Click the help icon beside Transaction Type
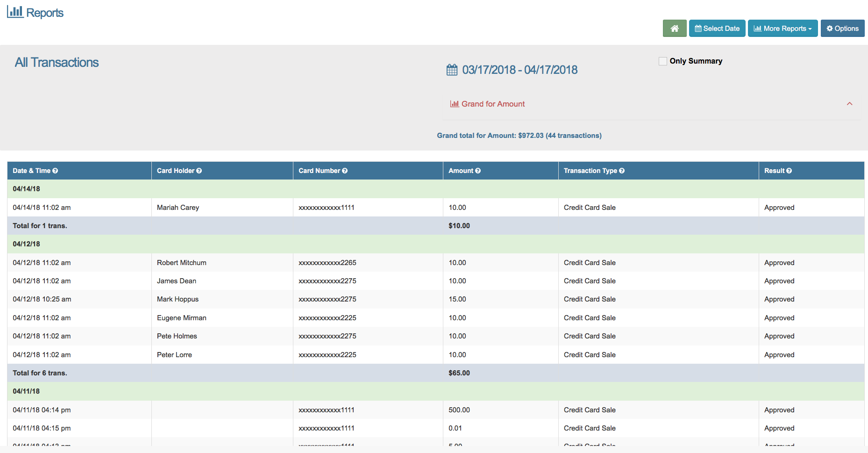Image resolution: width=868 pixels, height=453 pixels. tap(622, 171)
